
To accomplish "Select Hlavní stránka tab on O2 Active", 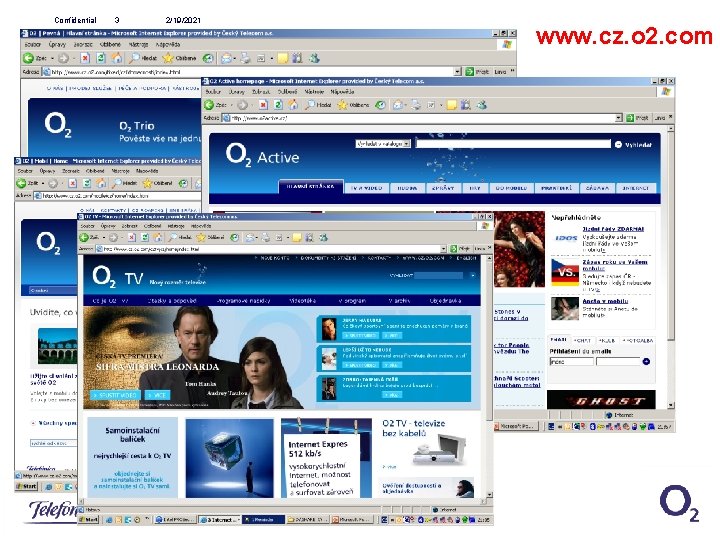I will click(x=310, y=186).
